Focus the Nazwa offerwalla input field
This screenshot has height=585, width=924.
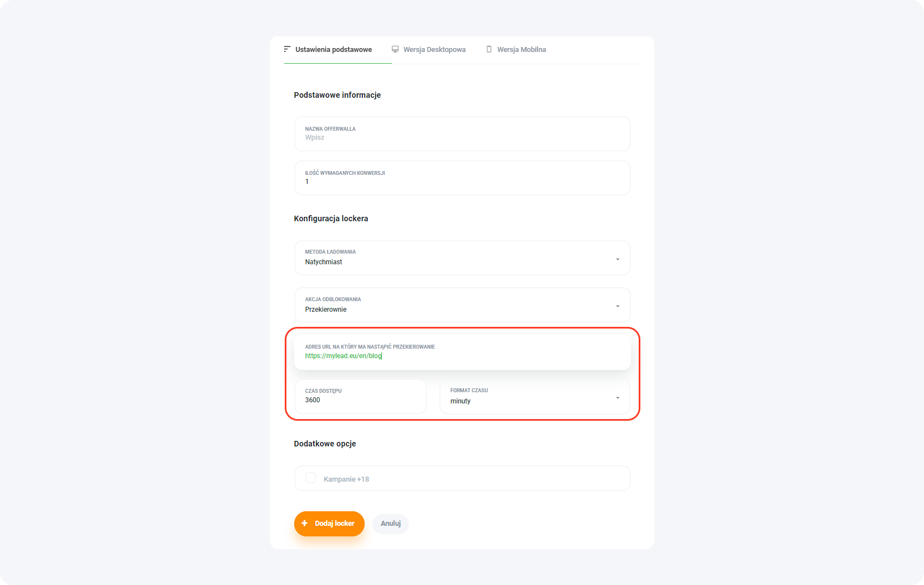[462, 137]
